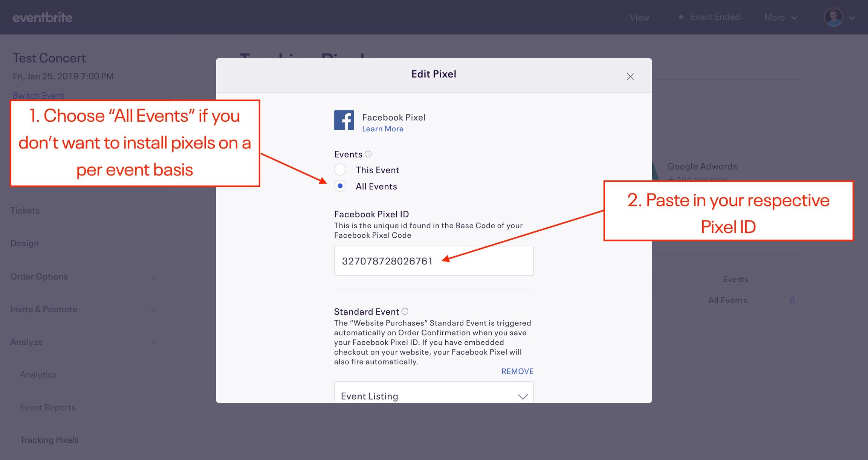Open the Event Listing dropdown

[x=434, y=393]
